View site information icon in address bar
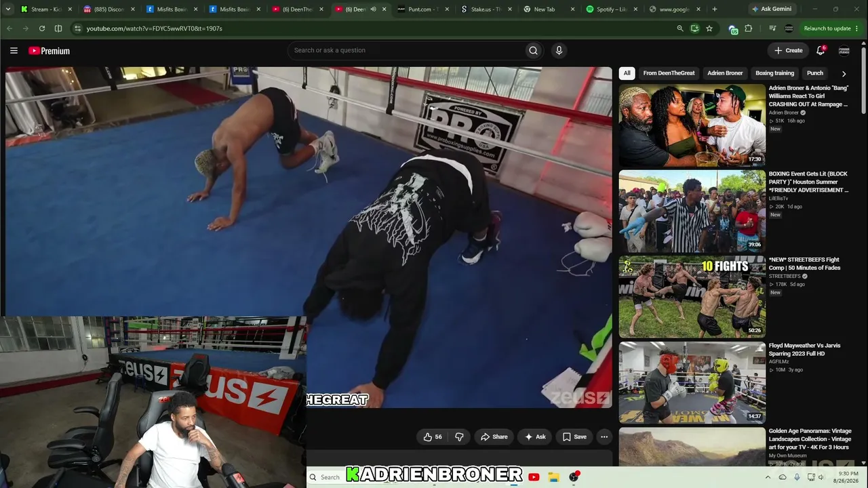 (77, 28)
